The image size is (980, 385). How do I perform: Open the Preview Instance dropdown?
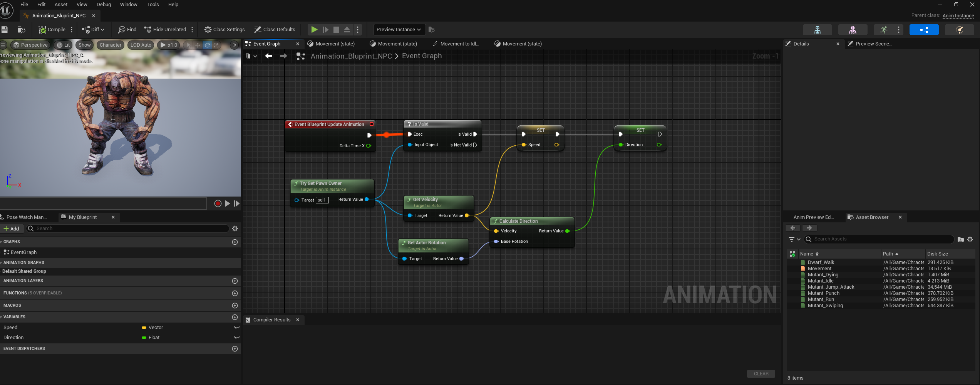[x=399, y=29]
